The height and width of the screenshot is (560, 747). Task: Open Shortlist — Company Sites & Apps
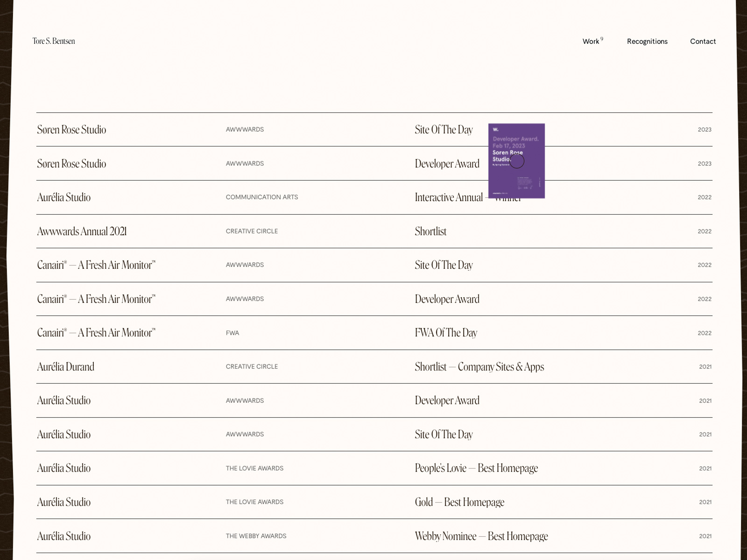(x=479, y=367)
